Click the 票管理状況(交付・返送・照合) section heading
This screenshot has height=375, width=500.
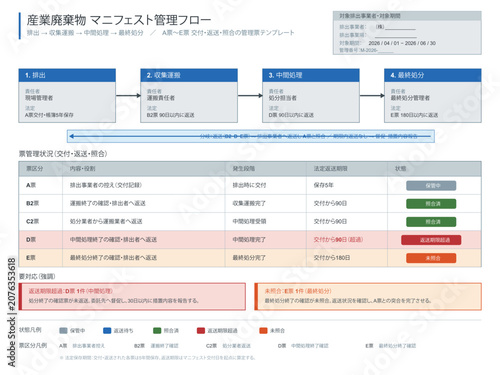pyautogui.click(x=63, y=154)
